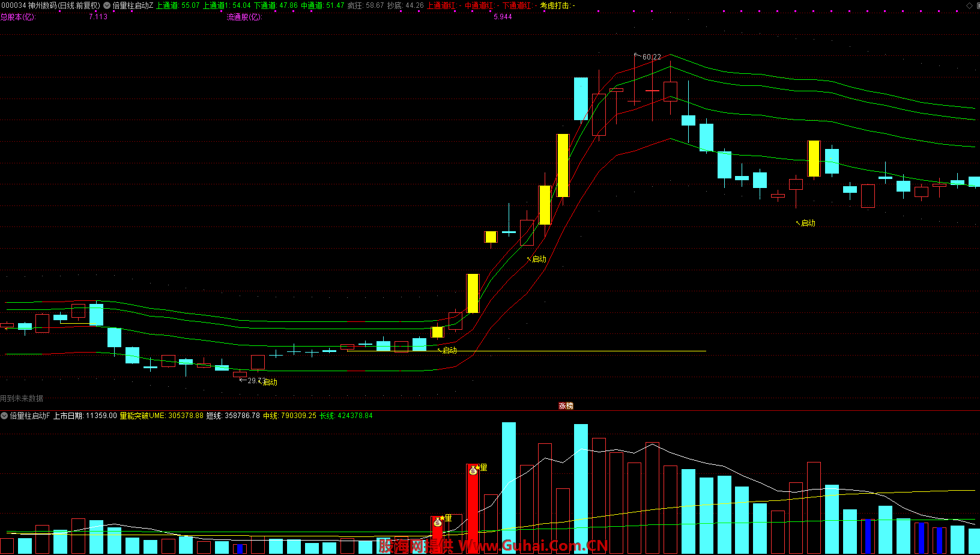Viewport: 980px width, 555px height.
Task: Click the 上通道: 55.07 value
Action: coord(178,5)
